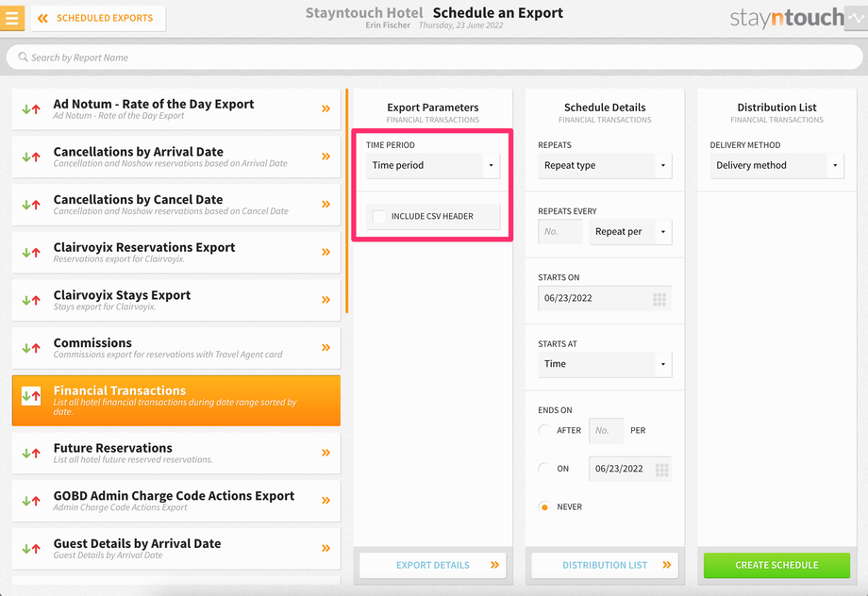The image size is (868, 596).
Task: Open calendar icon for Ends On date
Action: pos(661,470)
